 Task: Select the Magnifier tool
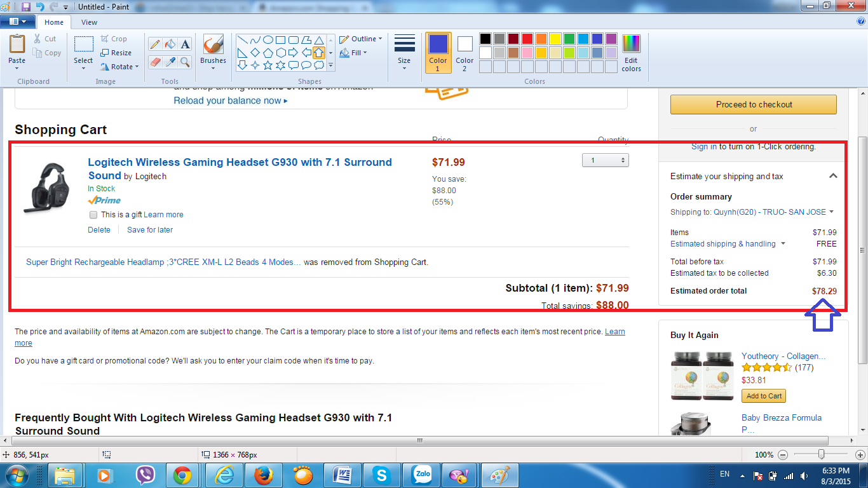click(x=185, y=62)
